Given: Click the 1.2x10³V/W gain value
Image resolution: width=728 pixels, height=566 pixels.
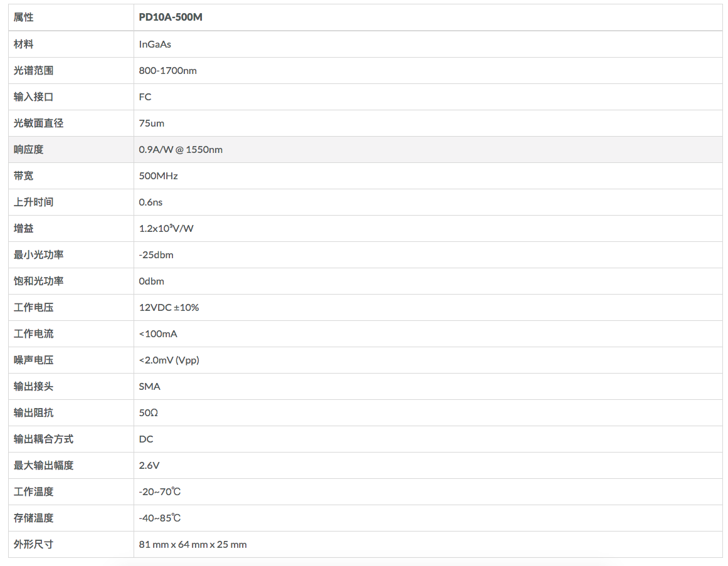Looking at the screenshot, I should point(166,229).
